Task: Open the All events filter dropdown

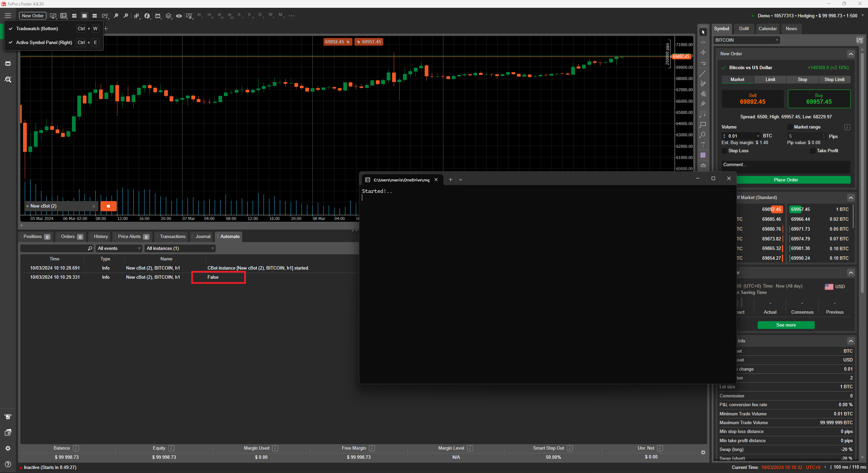Action: (x=119, y=248)
